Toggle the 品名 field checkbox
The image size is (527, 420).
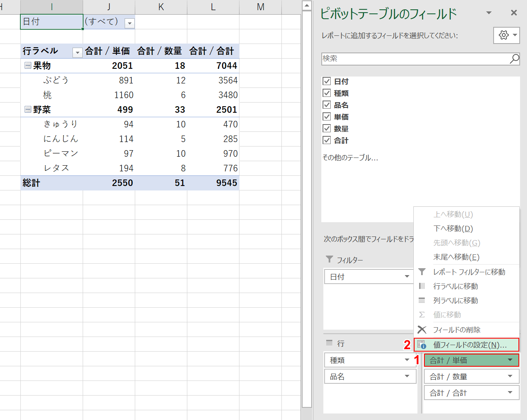tap(327, 105)
